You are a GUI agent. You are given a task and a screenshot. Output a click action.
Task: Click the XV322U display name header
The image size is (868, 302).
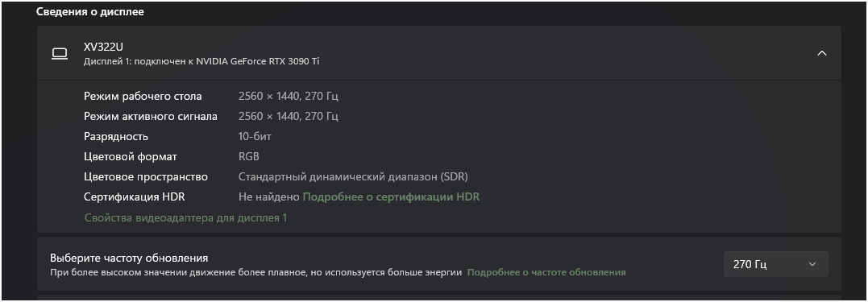[103, 47]
